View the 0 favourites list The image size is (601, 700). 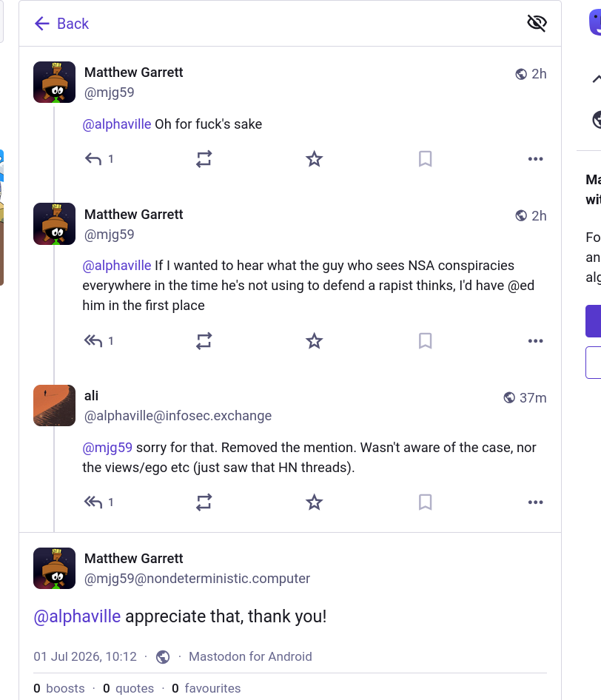point(207,688)
